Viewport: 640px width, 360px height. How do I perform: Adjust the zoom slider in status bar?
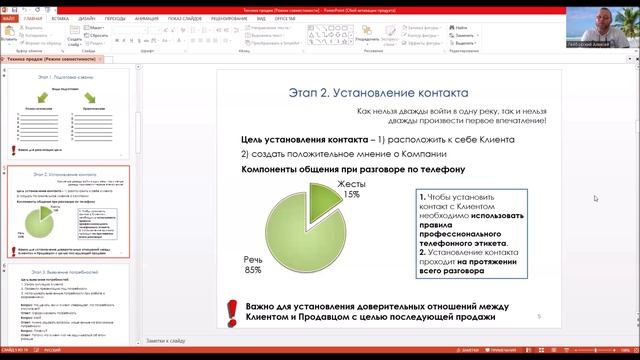[595, 350]
